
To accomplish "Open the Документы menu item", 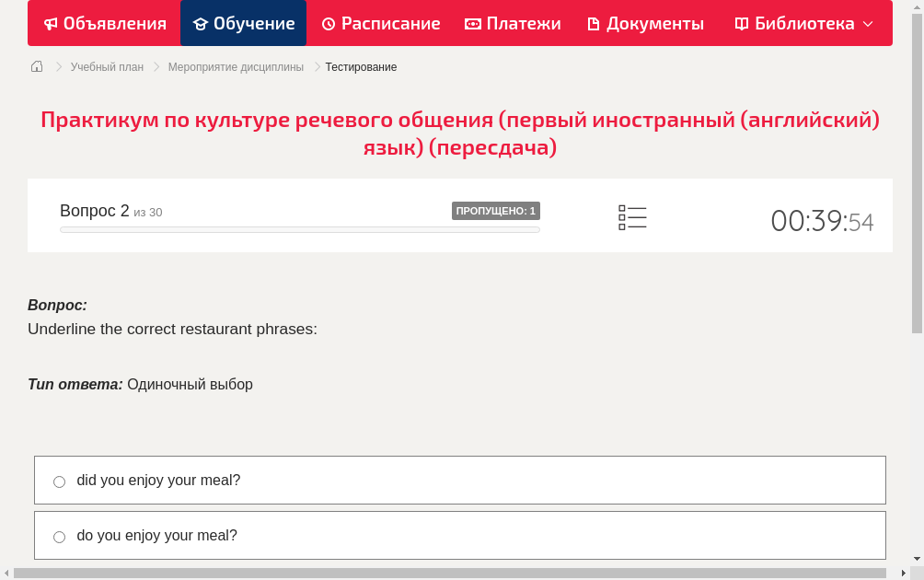I will (654, 24).
